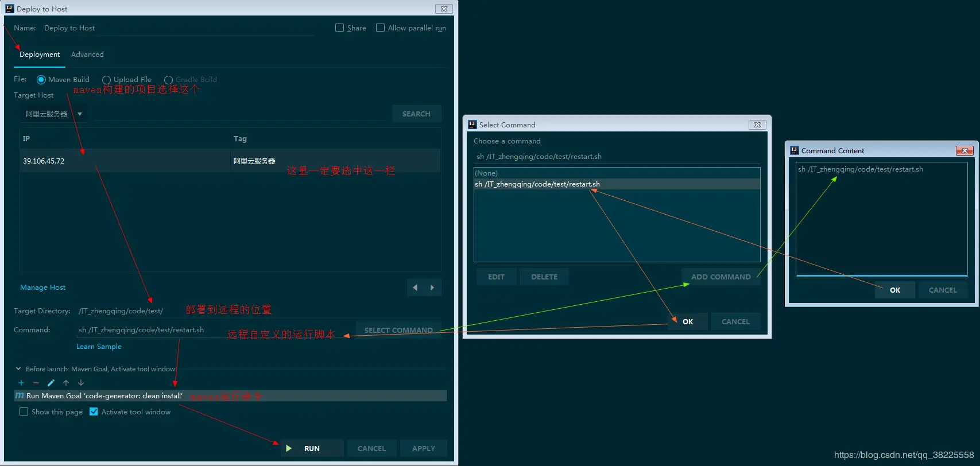Image resolution: width=980 pixels, height=466 pixels.
Task: Switch to the Deployment tab
Action: [40, 55]
